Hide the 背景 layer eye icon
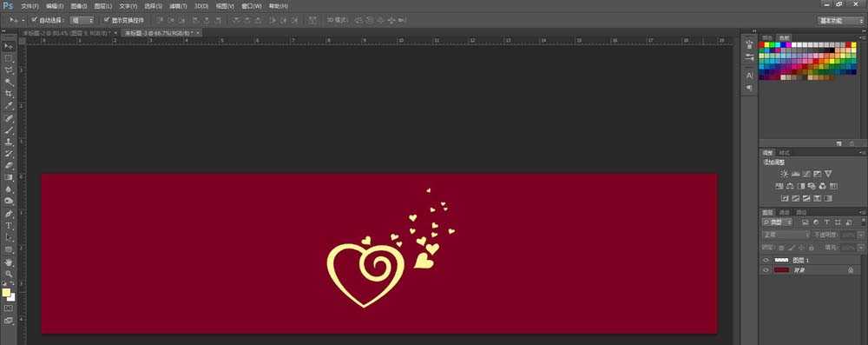Viewport: 868px width, 345px height. coord(766,270)
